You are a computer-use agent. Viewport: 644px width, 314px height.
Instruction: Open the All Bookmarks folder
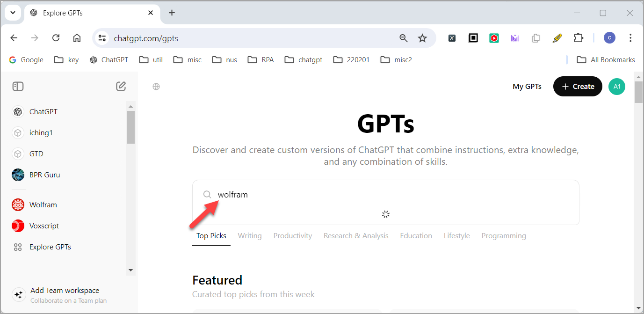[x=606, y=60]
